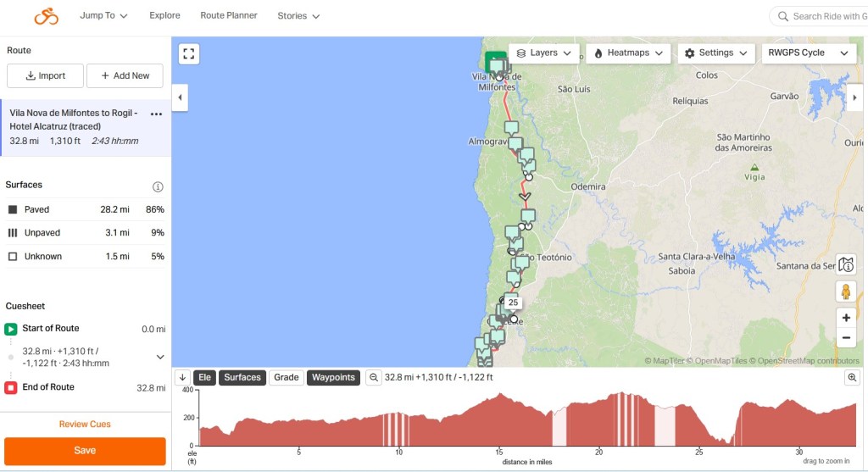868x472 pixels.
Task: Expand the cuesheet segment chevron
Action: click(x=160, y=357)
